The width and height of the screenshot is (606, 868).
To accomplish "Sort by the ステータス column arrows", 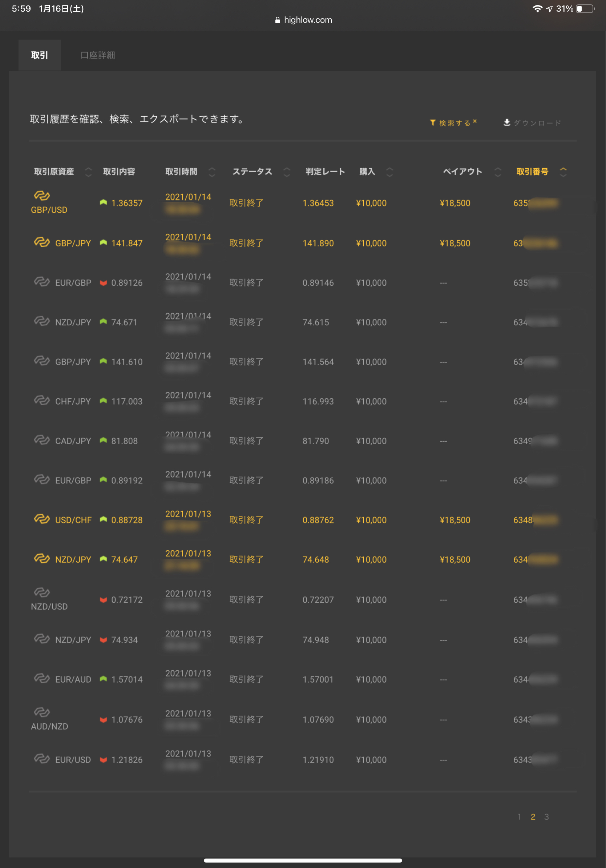I will point(287,172).
